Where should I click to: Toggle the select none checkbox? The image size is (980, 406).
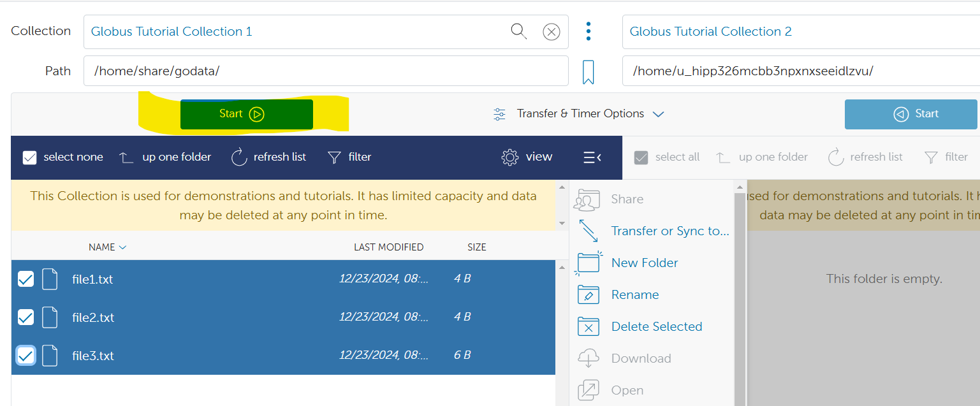tap(30, 157)
